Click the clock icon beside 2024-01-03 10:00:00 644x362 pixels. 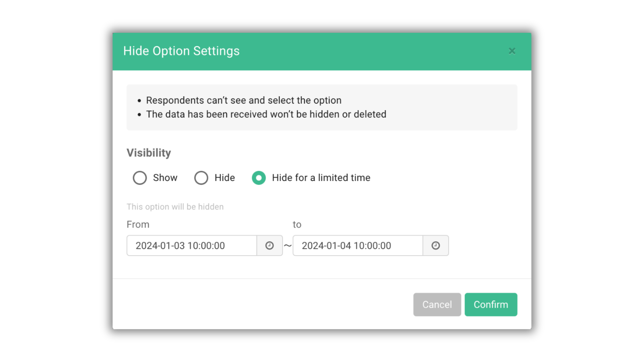(270, 245)
